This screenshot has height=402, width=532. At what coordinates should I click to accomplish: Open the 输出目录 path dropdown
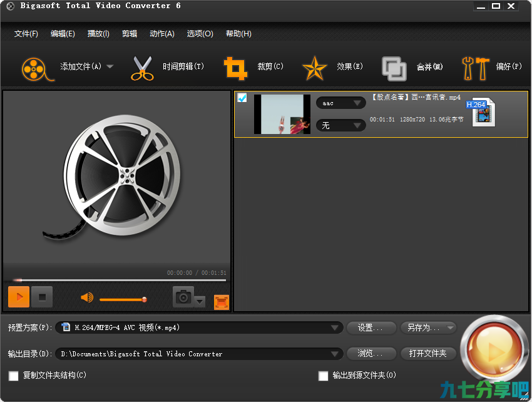pyautogui.click(x=199, y=354)
